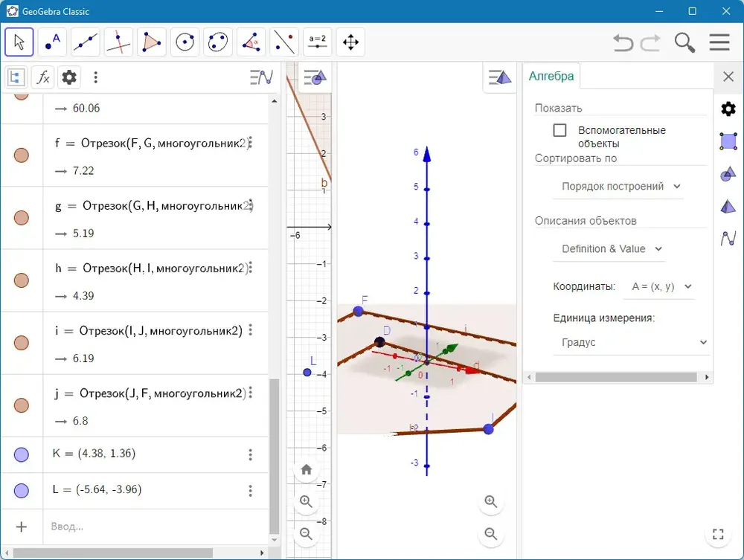Select the Circle with Center tool
744x560 pixels.
click(185, 42)
